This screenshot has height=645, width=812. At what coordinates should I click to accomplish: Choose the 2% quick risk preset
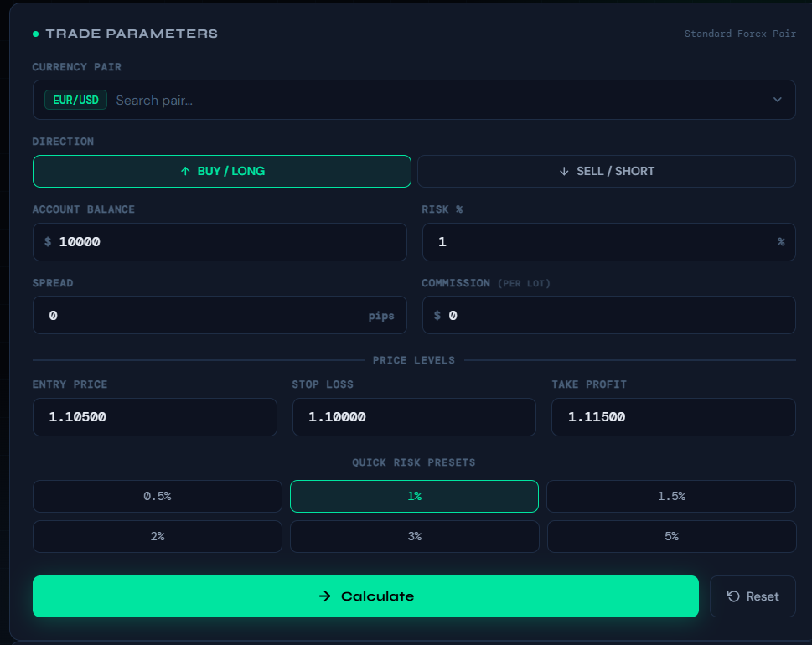158,536
